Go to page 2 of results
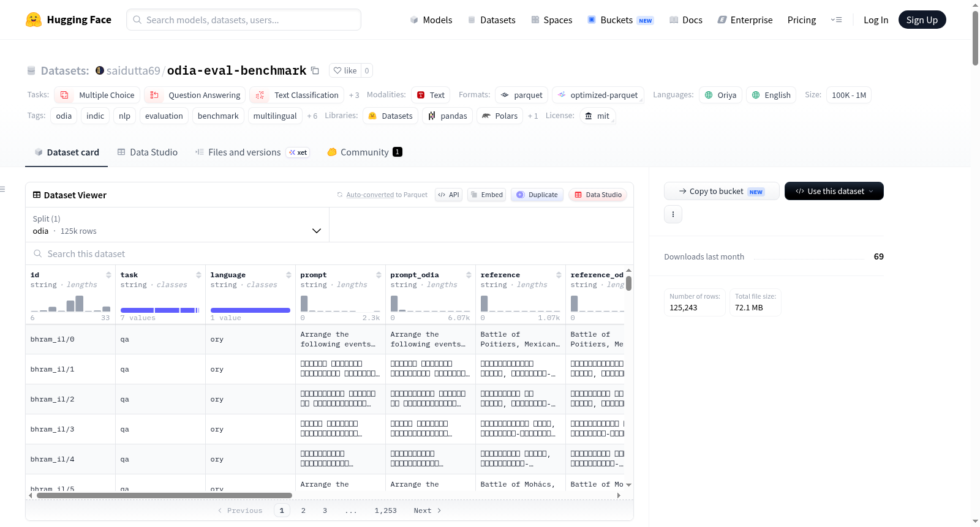 (x=303, y=510)
